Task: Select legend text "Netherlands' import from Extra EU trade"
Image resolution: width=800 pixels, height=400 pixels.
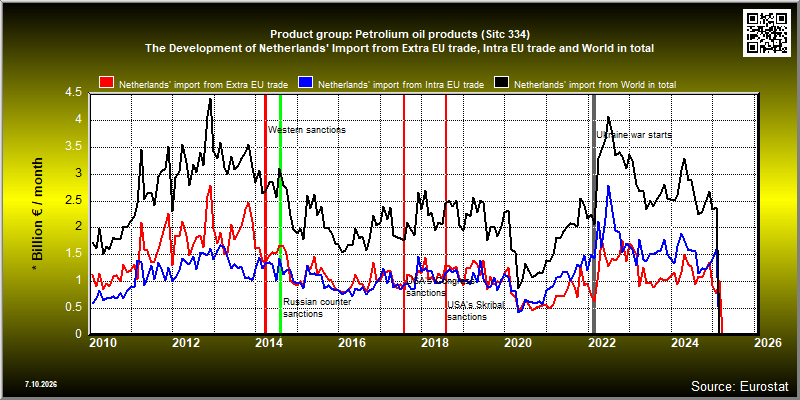Action: 204,85
